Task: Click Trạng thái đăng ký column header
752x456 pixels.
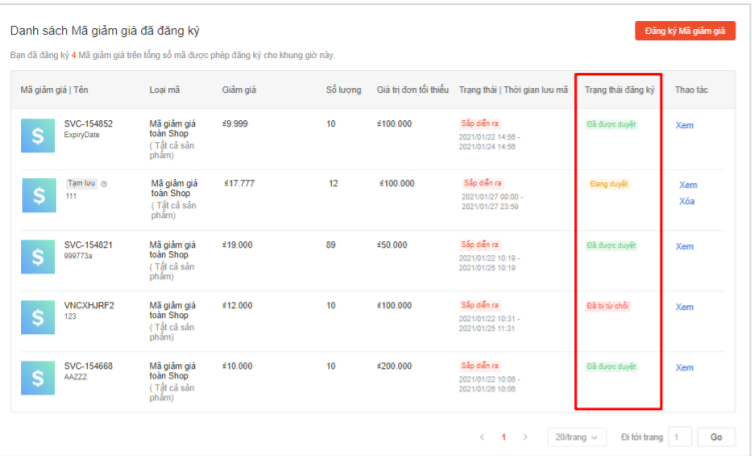Action: [619, 91]
